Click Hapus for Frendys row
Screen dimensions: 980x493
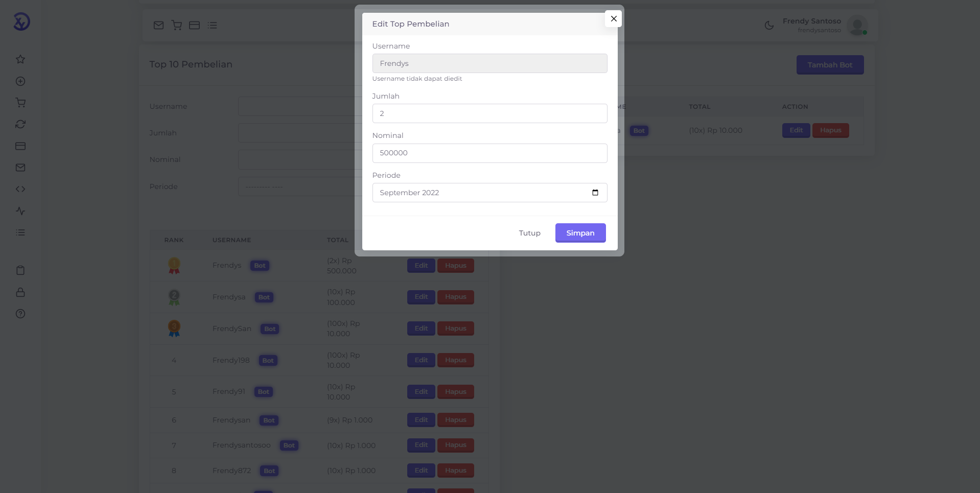point(455,266)
